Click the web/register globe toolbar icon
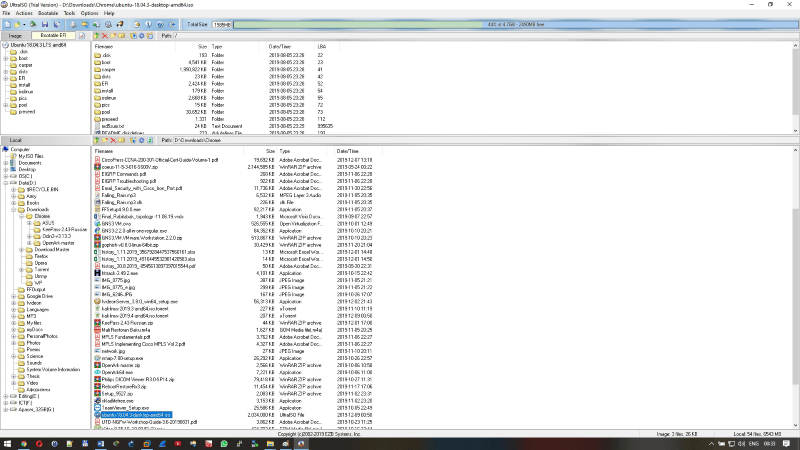Viewport: 800px width, 450px height. 160,24
